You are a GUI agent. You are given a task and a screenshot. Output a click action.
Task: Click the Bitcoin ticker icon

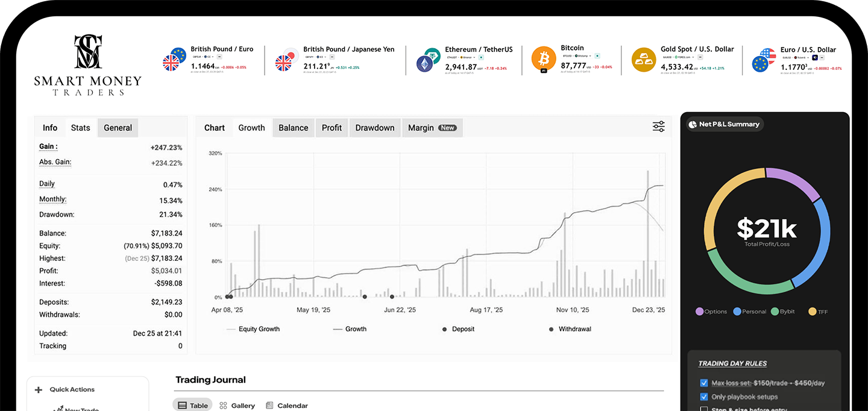(543, 58)
